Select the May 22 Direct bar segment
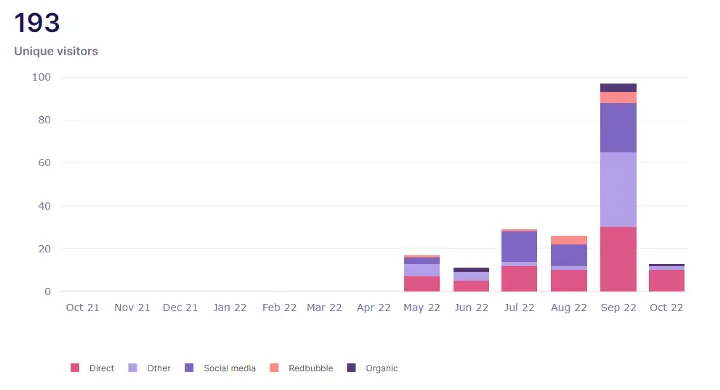This screenshot has width=720, height=390. click(x=422, y=284)
